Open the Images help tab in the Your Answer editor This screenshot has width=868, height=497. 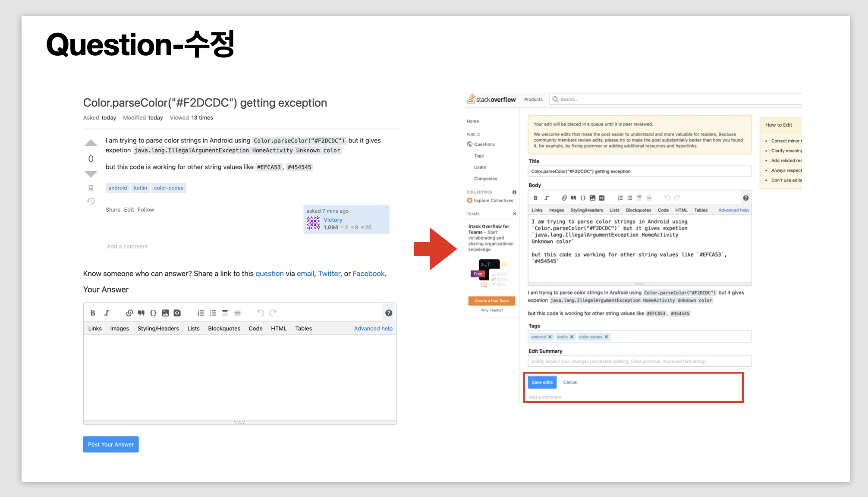(x=120, y=328)
